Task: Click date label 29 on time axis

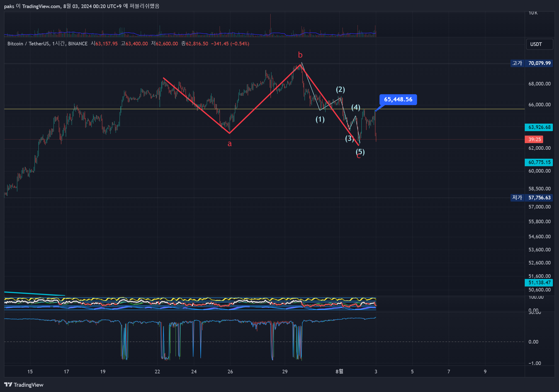Action: [285, 372]
